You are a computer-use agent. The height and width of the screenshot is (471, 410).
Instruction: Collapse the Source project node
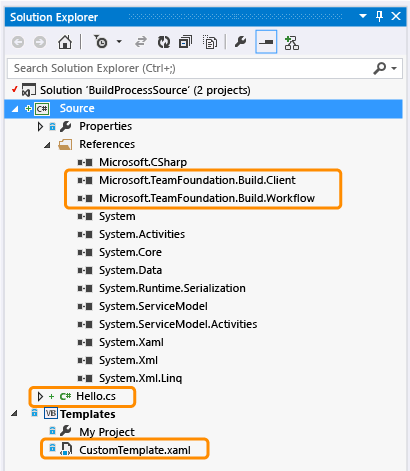click(15, 109)
